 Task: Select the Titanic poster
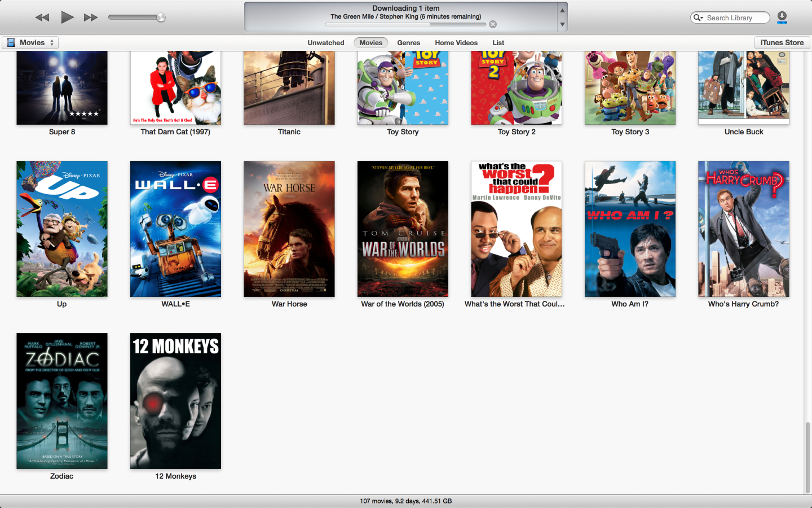[x=289, y=87]
